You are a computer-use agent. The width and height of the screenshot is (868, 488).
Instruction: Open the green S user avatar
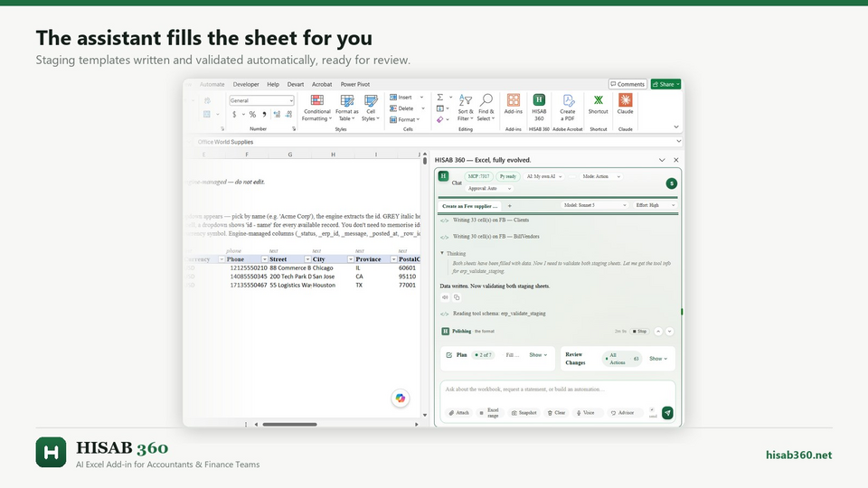pyautogui.click(x=671, y=183)
